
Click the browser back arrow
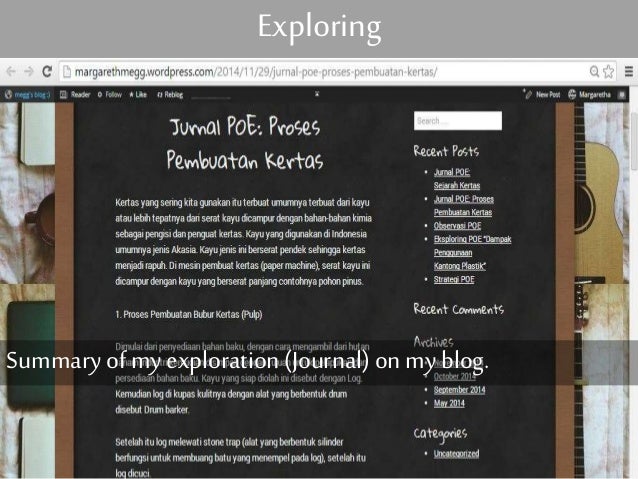(x=11, y=72)
